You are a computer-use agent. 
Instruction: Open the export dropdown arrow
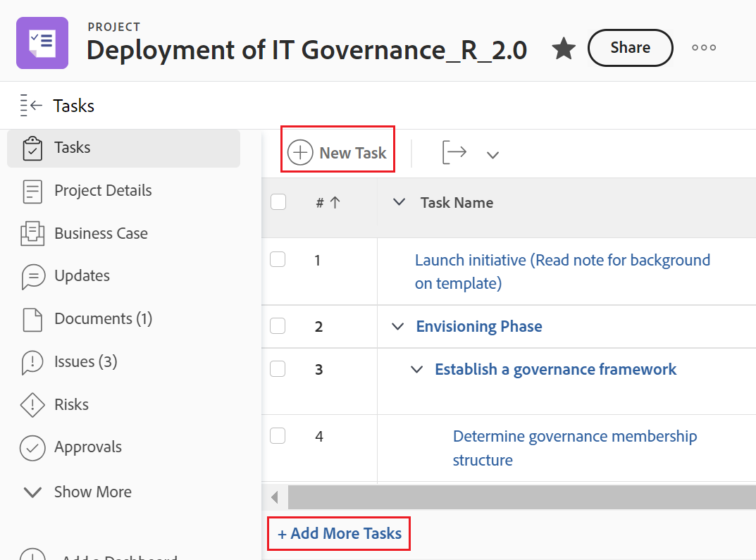pos(493,154)
